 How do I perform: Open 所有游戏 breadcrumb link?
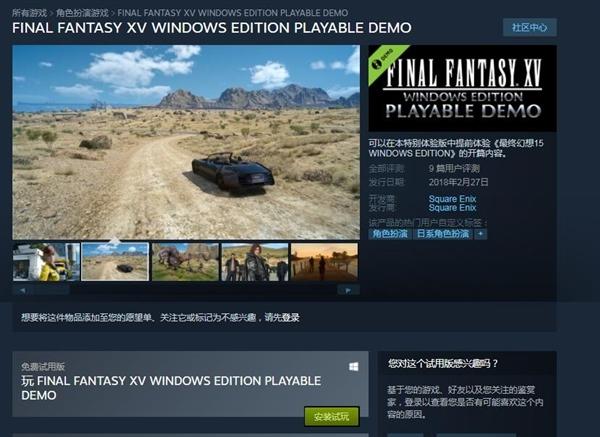click(29, 13)
